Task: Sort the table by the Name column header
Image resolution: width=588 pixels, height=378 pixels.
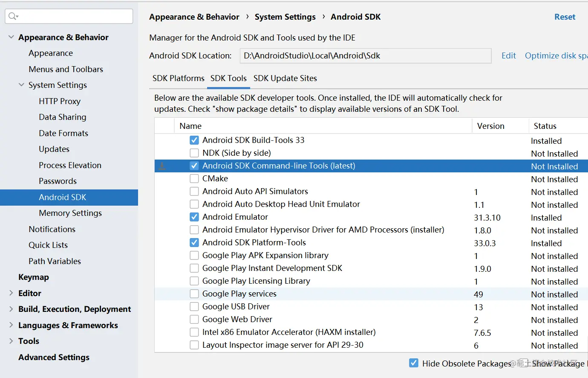Action: point(190,126)
